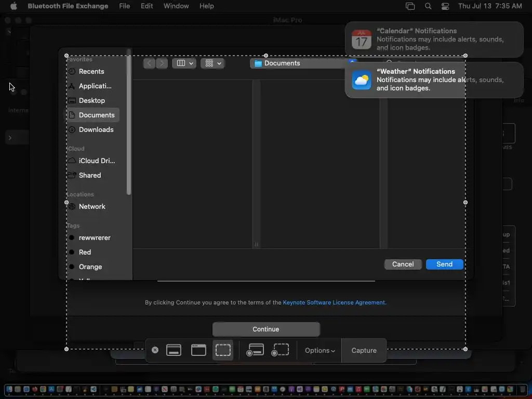532x399 pixels.
Task: Click the sidebar vertical scrollbar
Action: 129,122
